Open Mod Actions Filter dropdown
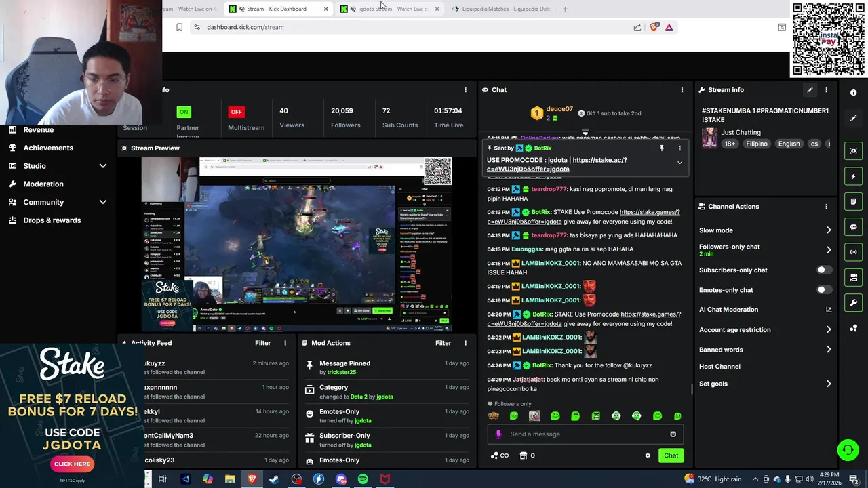The width and height of the screenshot is (868, 488). click(x=443, y=343)
